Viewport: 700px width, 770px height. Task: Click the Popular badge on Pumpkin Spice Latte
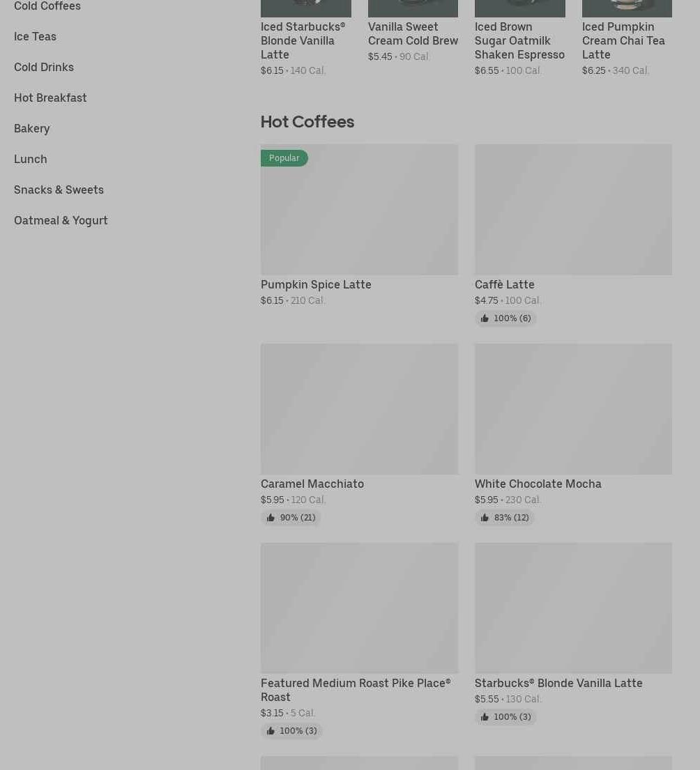(284, 158)
